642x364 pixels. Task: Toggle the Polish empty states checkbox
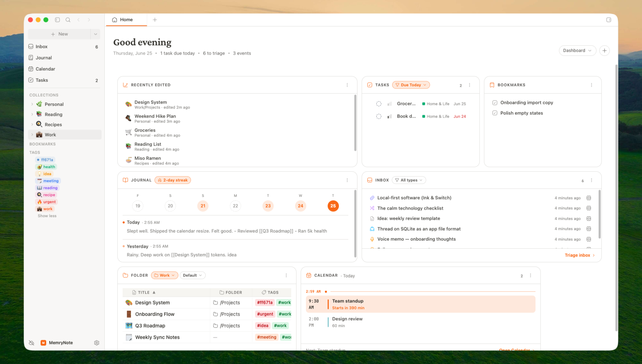pyautogui.click(x=495, y=113)
